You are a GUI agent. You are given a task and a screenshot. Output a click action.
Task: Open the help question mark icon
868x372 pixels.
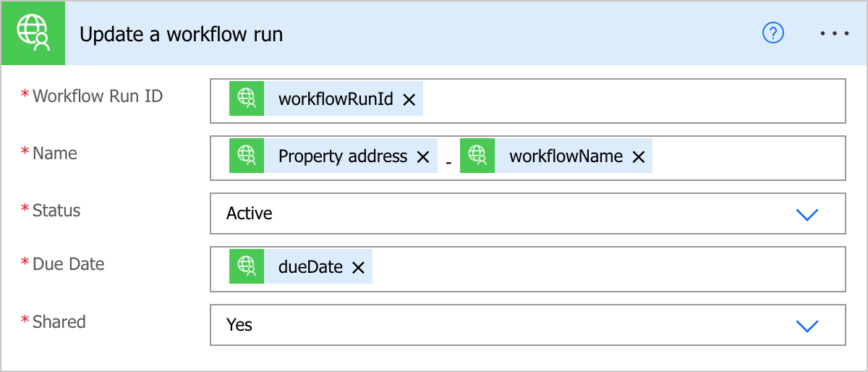pyautogui.click(x=773, y=33)
